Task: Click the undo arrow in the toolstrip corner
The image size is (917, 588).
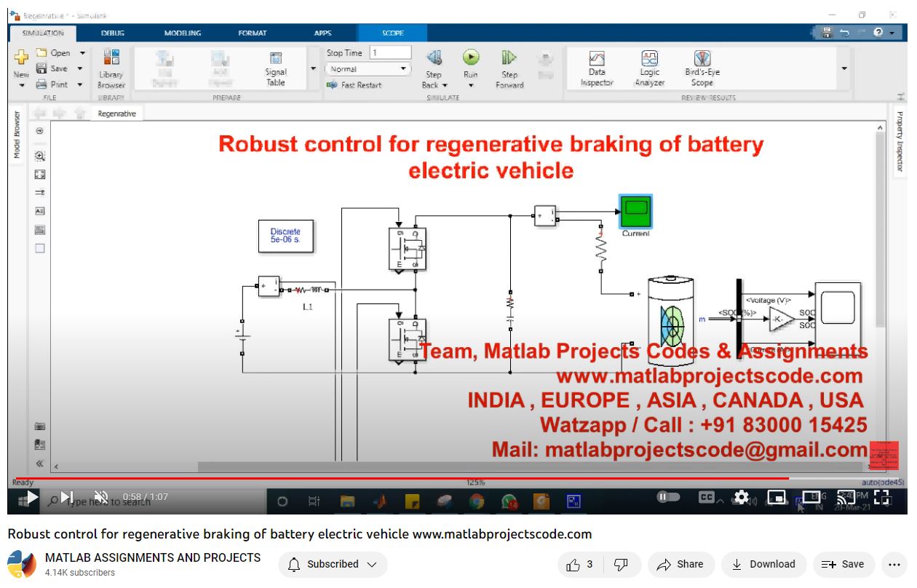Action: tap(844, 33)
